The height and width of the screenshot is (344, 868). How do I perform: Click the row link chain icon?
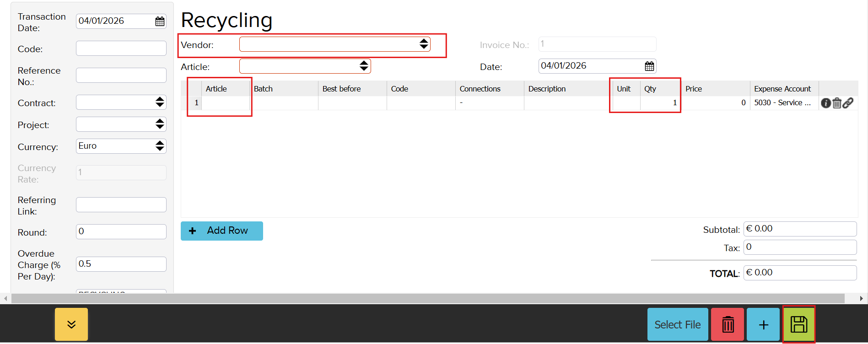[848, 103]
